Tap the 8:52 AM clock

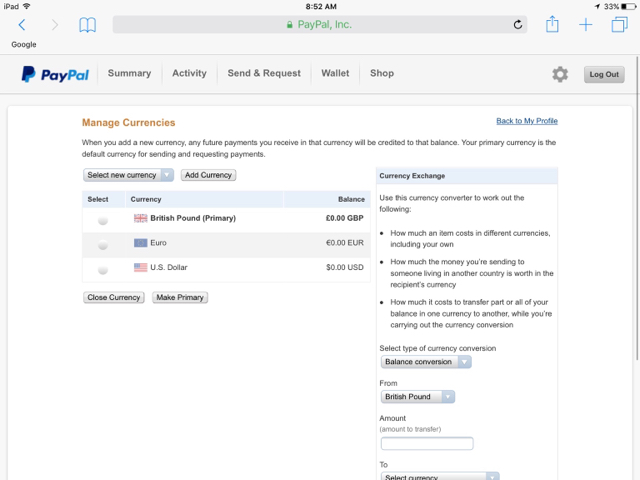[321, 7]
